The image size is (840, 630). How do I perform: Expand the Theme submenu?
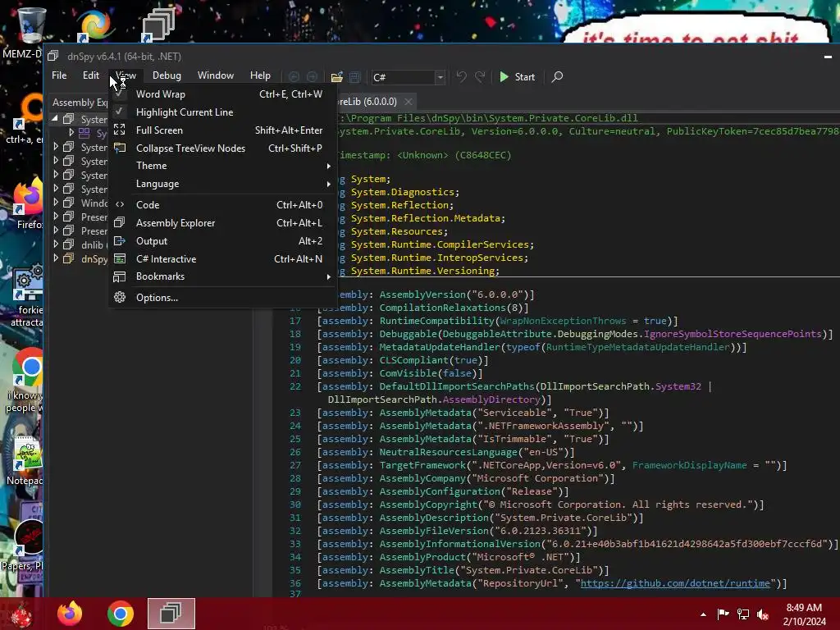pyautogui.click(x=222, y=166)
